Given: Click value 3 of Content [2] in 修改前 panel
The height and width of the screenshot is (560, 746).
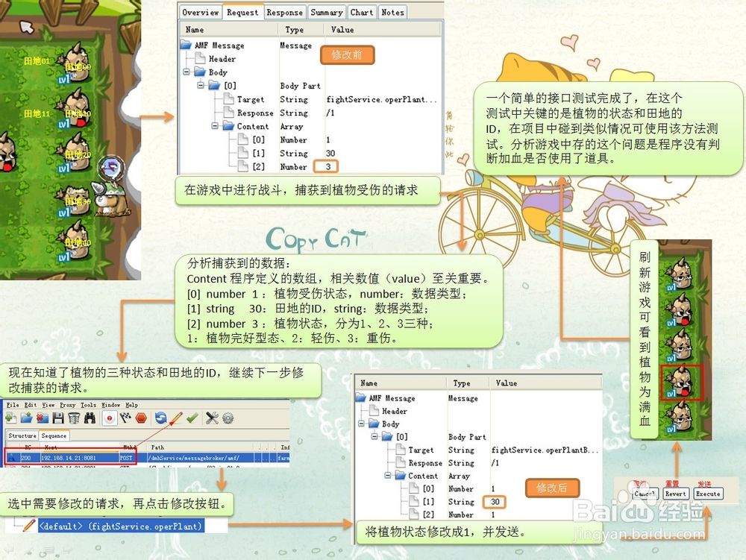Looking at the screenshot, I should tap(327, 167).
